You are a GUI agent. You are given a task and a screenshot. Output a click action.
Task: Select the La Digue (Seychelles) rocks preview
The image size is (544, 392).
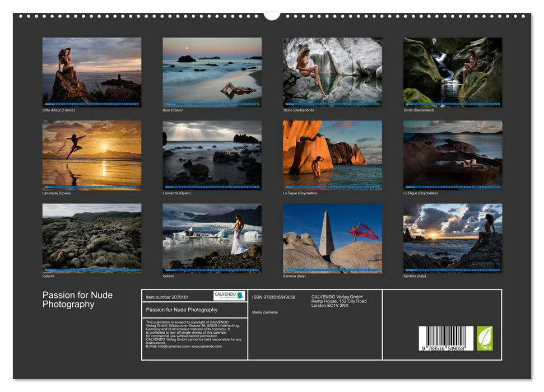point(332,154)
